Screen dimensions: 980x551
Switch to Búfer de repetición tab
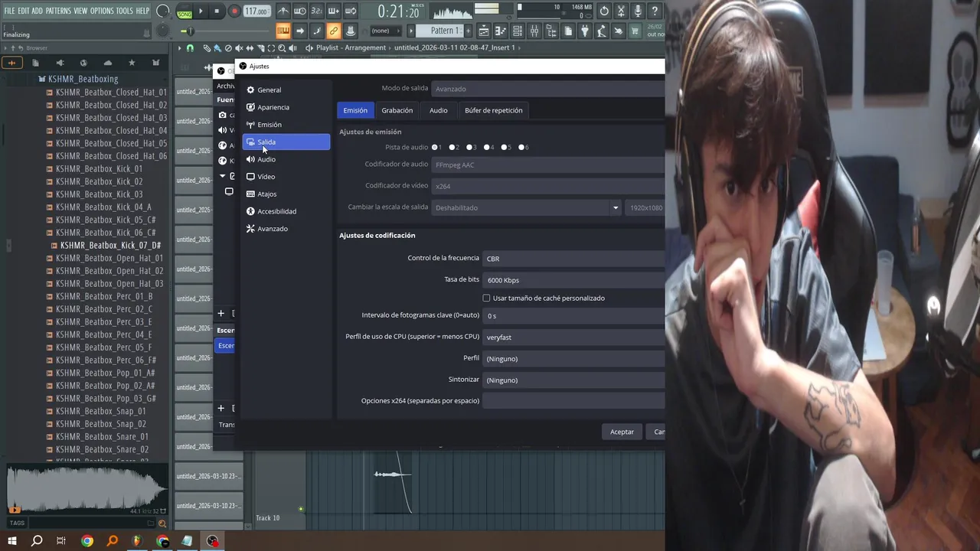pos(493,110)
